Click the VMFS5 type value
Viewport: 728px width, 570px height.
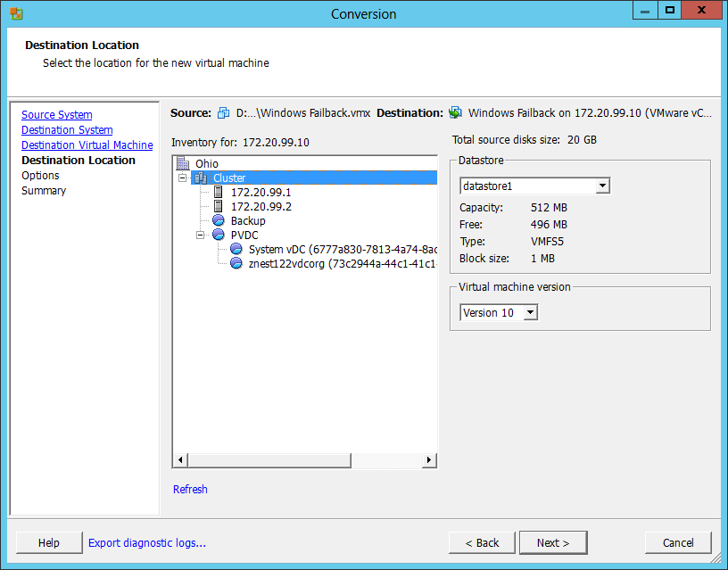pos(547,242)
